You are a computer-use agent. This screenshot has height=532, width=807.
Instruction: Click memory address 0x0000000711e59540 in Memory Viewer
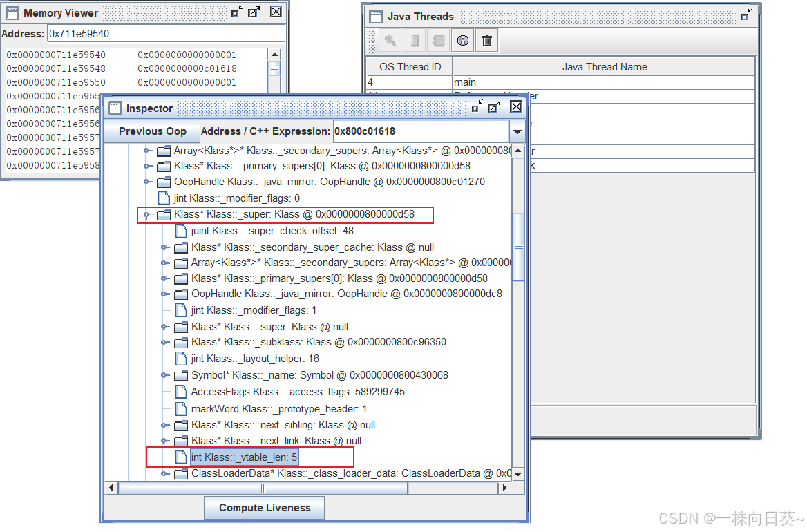click(56, 55)
